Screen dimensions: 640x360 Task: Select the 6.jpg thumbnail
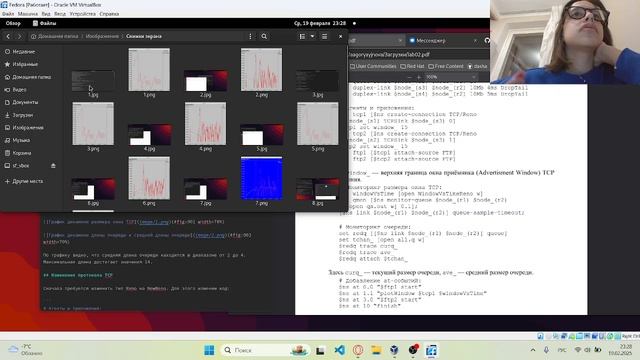pos(93,189)
